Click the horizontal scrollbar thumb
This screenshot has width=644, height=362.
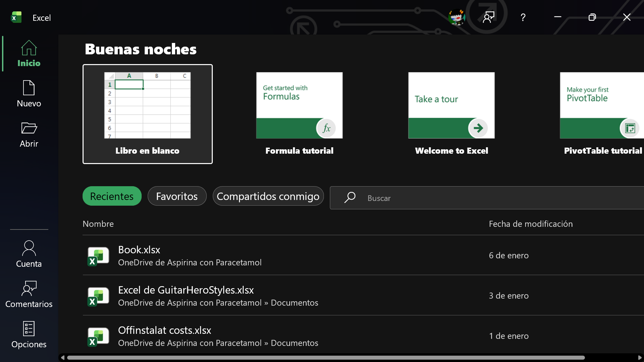coord(326,358)
